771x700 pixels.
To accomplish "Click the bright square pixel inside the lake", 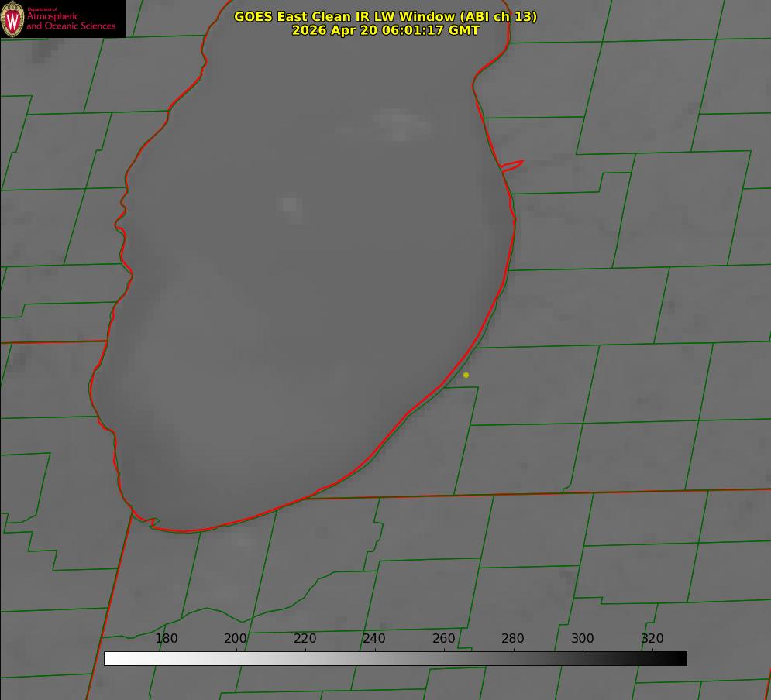I will (290, 205).
